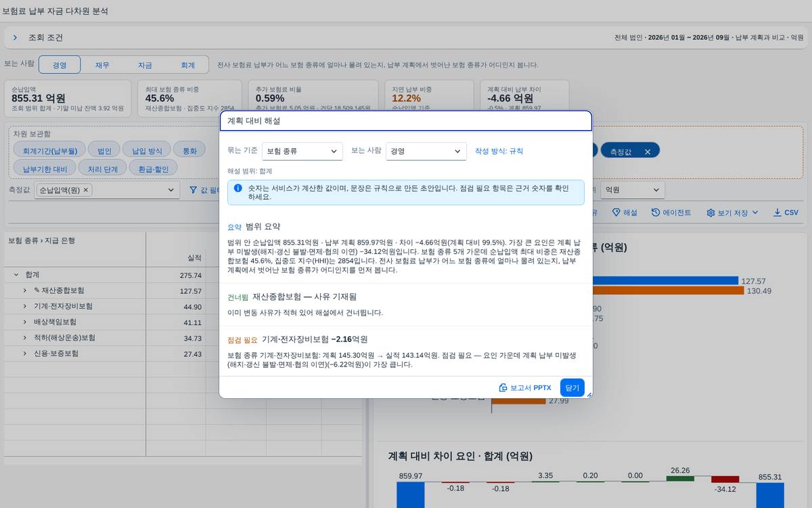Switch to the 회계 viewer tab
This screenshot has width=812, height=508.
pos(187,65)
